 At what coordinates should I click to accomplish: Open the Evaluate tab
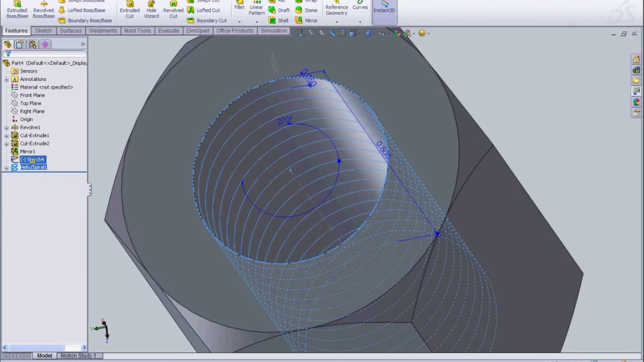point(169,31)
